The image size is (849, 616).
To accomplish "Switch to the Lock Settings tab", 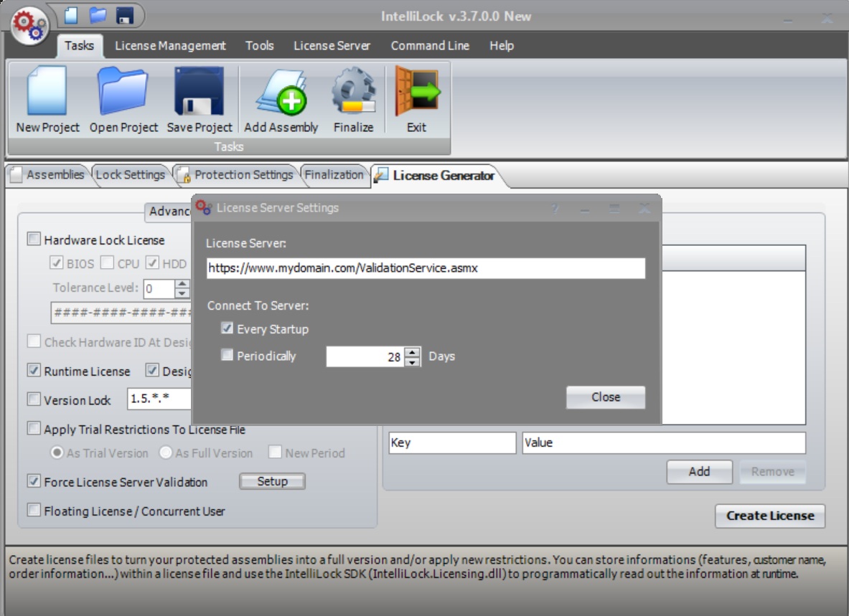I will coord(130,175).
